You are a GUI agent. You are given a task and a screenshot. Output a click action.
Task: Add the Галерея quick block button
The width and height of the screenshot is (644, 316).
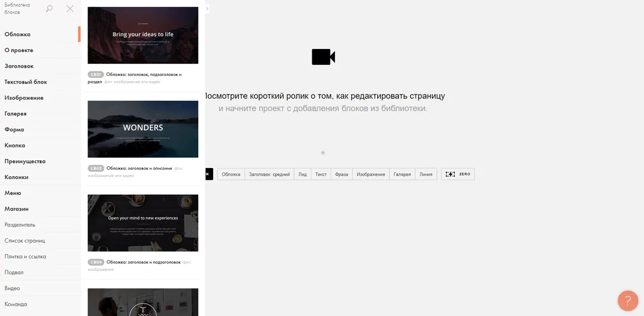402,174
